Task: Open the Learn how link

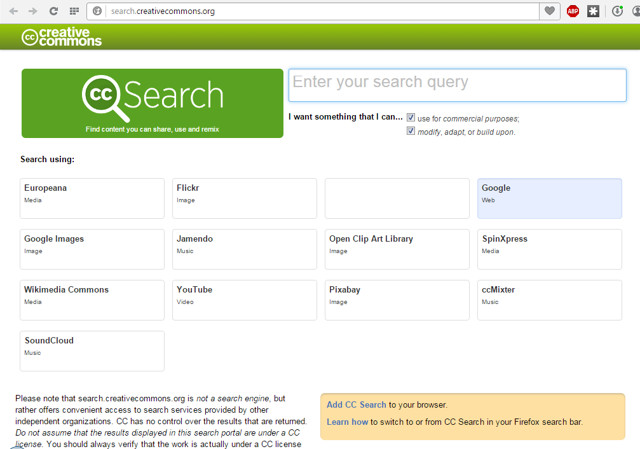Action: [347, 422]
